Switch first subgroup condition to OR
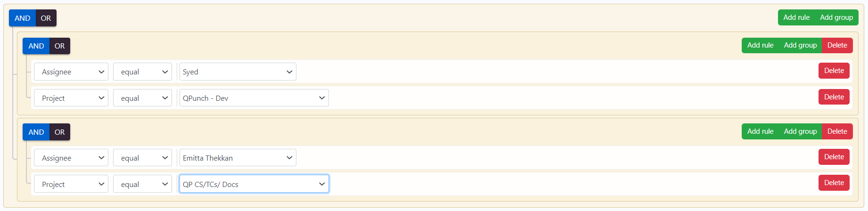Screen dimensions: 868x211 click(59, 46)
